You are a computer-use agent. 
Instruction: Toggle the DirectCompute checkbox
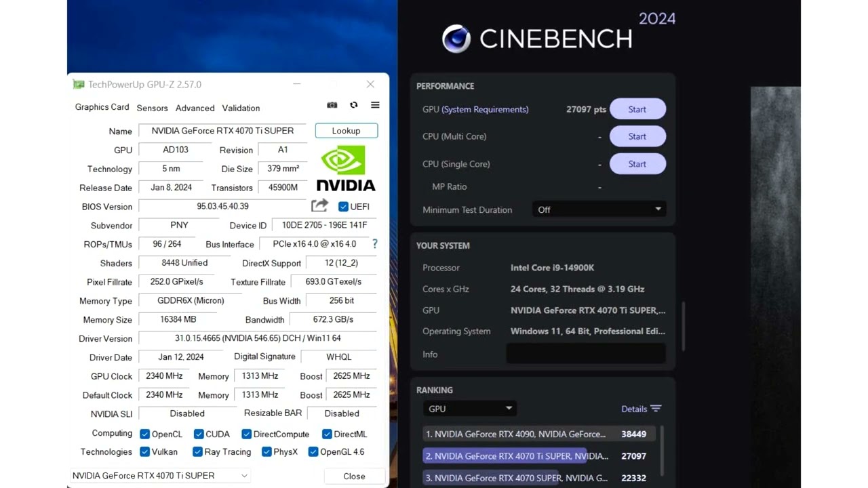coord(246,434)
